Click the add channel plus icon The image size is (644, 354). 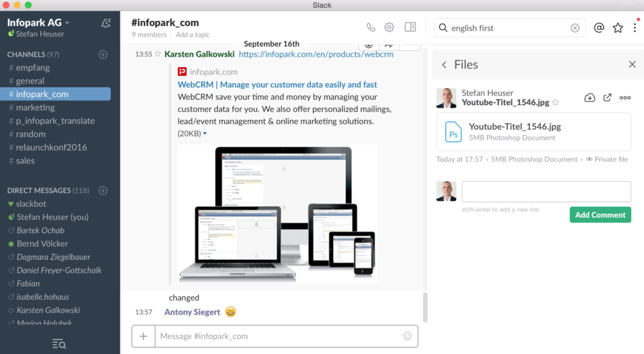[x=103, y=54]
